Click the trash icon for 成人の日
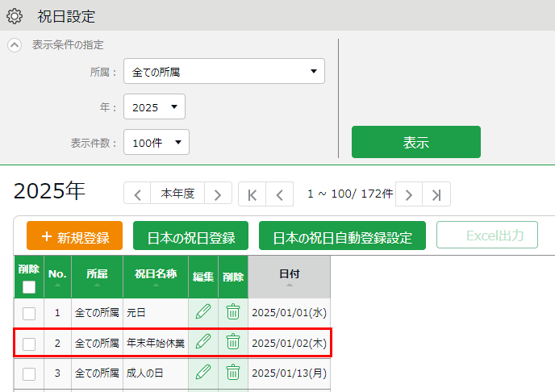 click(x=233, y=372)
